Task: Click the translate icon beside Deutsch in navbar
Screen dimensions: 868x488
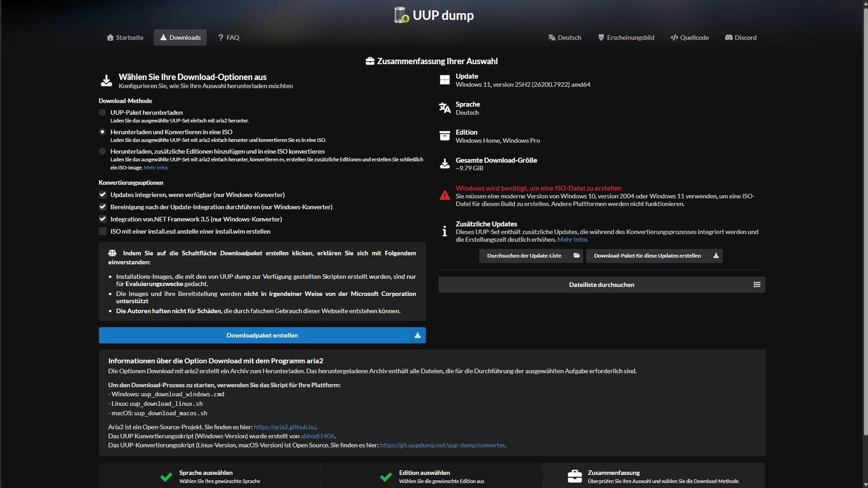Action: pos(552,38)
